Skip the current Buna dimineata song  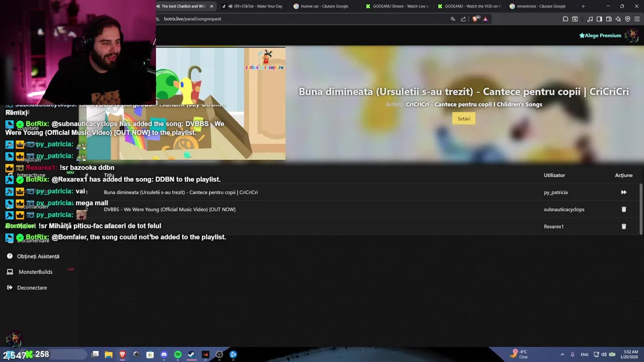(623, 192)
